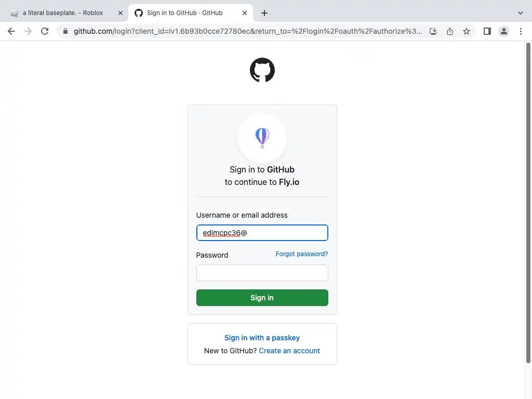Click the install/download icon in address bar
532x399 pixels.
[433, 31]
